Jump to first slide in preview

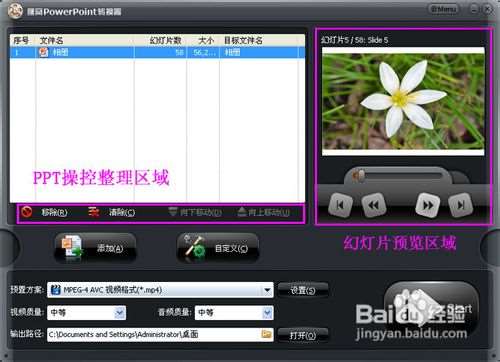coord(340,205)
